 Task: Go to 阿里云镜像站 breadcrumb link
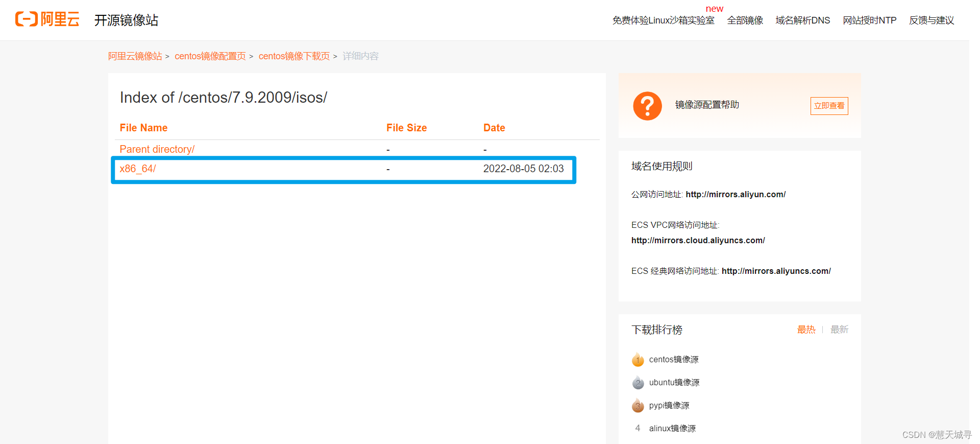pos(135,56)
